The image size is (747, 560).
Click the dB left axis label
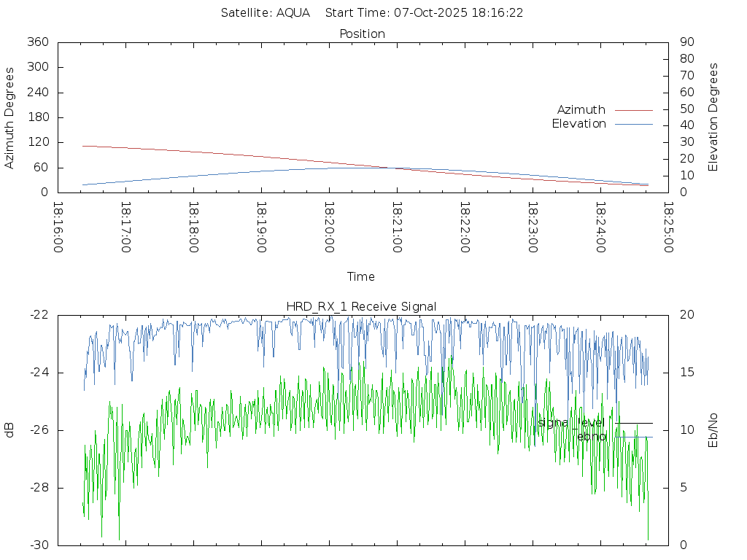(9, 429)
